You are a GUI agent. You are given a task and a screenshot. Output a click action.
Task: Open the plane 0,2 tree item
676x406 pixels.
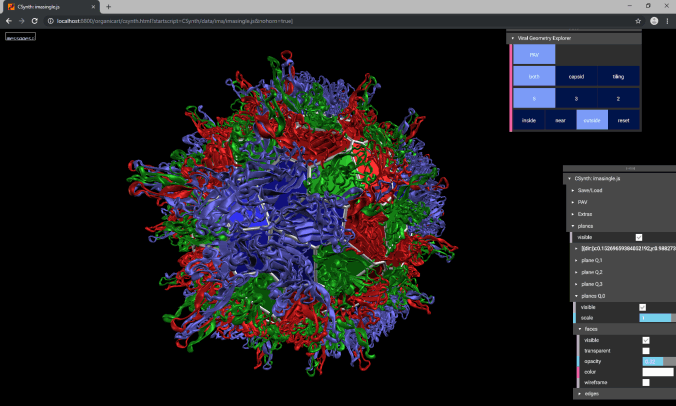[592, 272]
